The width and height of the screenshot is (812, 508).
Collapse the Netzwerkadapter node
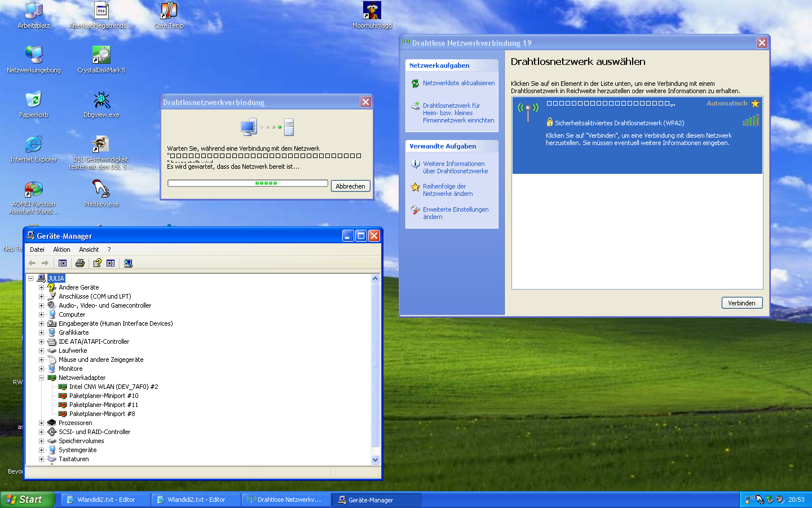pyautogui.click(x=41, y=378)
